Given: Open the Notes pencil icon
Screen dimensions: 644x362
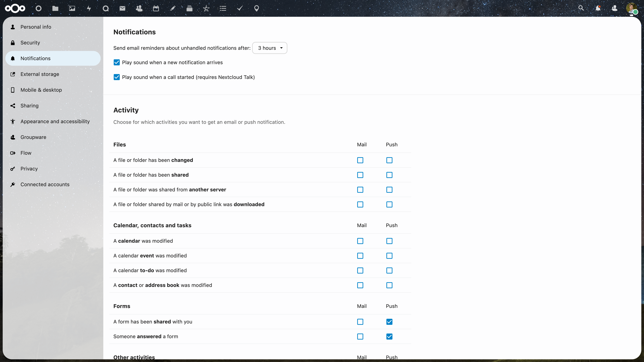Looking at the screenshot, I should 173,8.
